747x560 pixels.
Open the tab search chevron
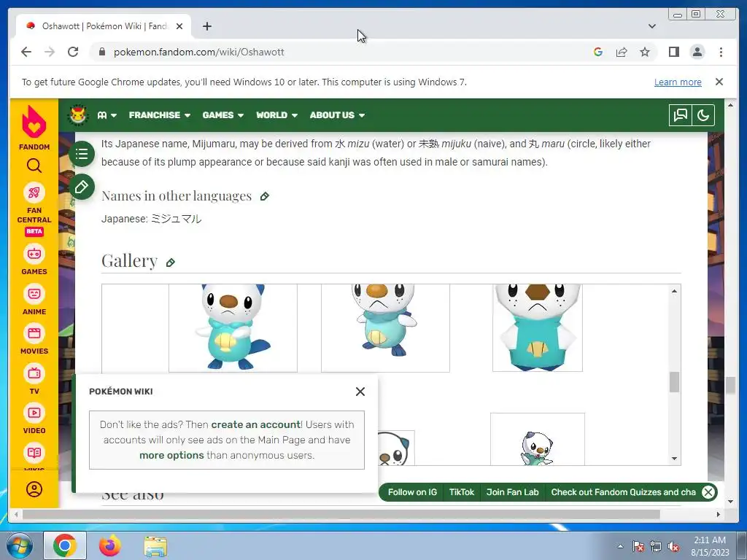point(651,26)
